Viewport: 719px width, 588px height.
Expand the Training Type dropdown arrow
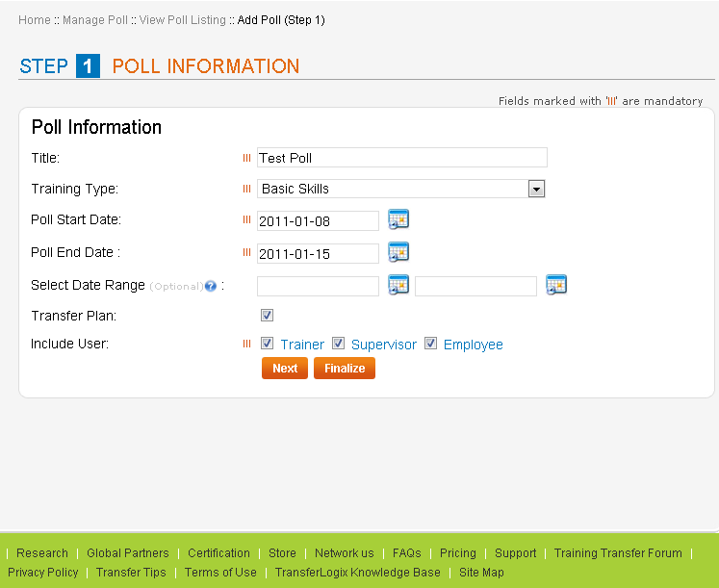point(536,189)
